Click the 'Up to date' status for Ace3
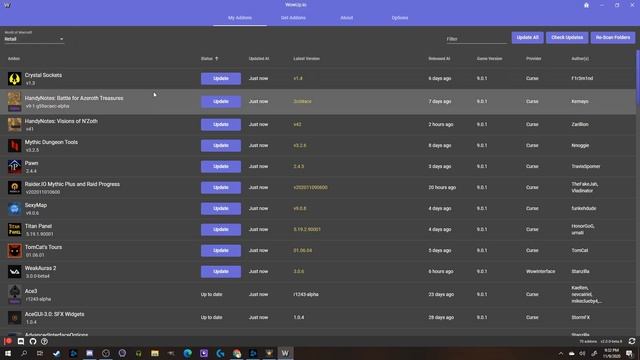This screenshot has width=640, height=360. [x=211, y=294]
